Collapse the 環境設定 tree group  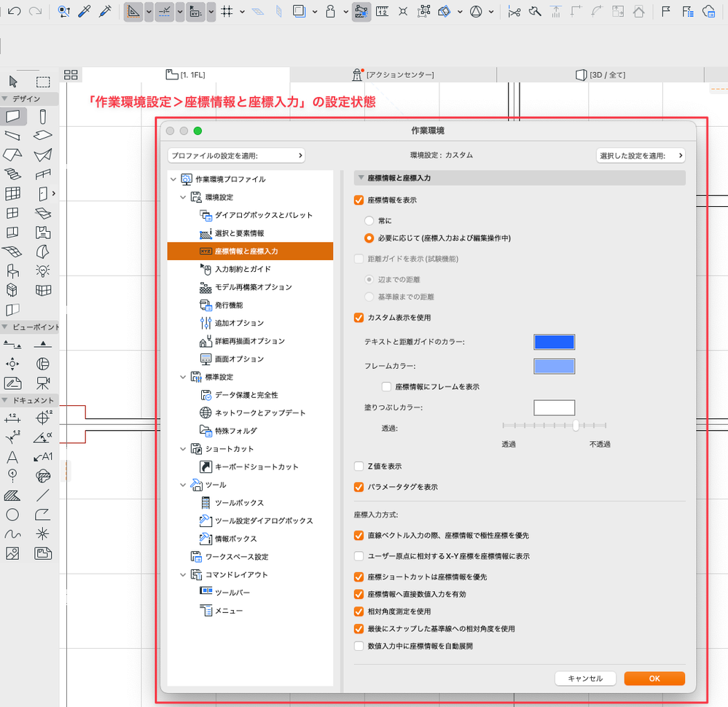click(x=183, y=198)
